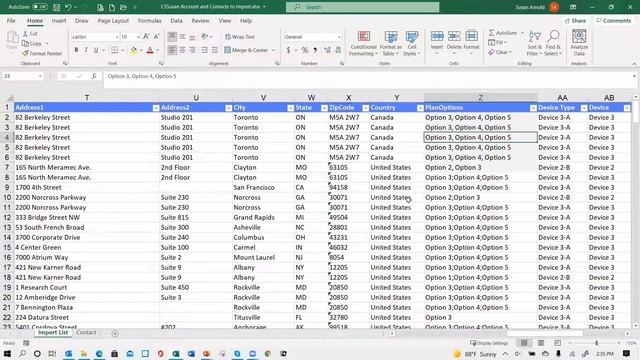
Task: Select column Z header
Action: [480, 98]
